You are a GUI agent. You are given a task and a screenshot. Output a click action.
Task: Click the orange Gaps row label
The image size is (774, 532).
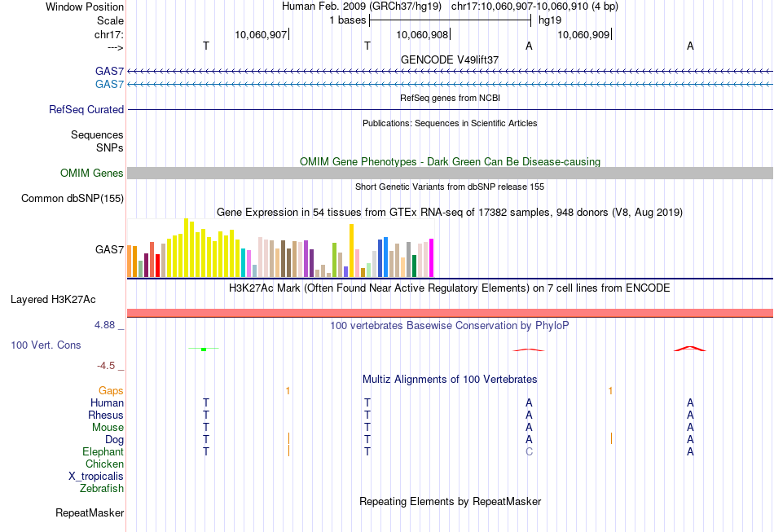pyautogui.click(x=111, y=391)
